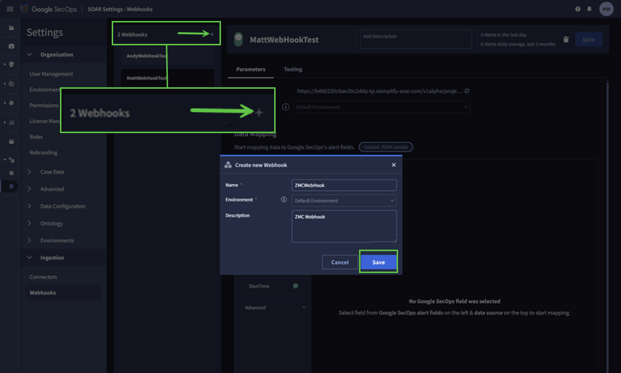621x373 pixels.
Task: Collapse the Ingestion section
Action: point(29,257)
